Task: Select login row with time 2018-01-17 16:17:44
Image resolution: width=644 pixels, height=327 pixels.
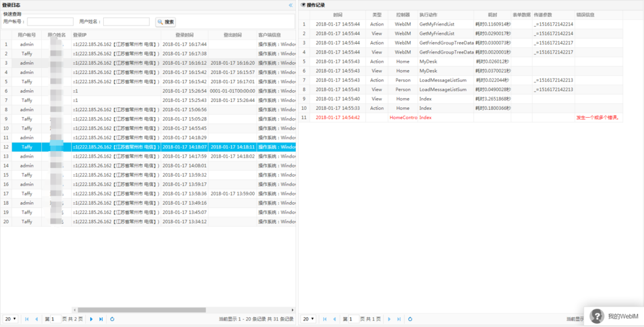Action: [x=148, y=44]
